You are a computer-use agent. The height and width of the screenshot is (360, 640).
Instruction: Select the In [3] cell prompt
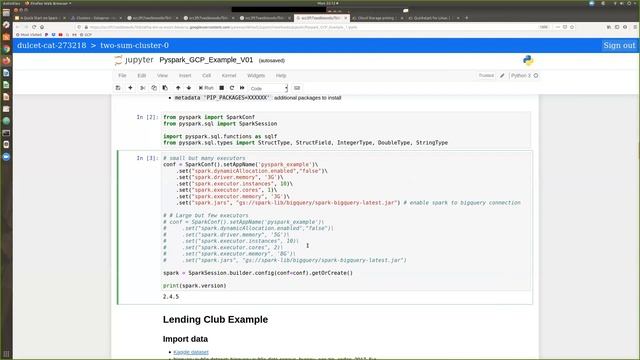[147, 158]
